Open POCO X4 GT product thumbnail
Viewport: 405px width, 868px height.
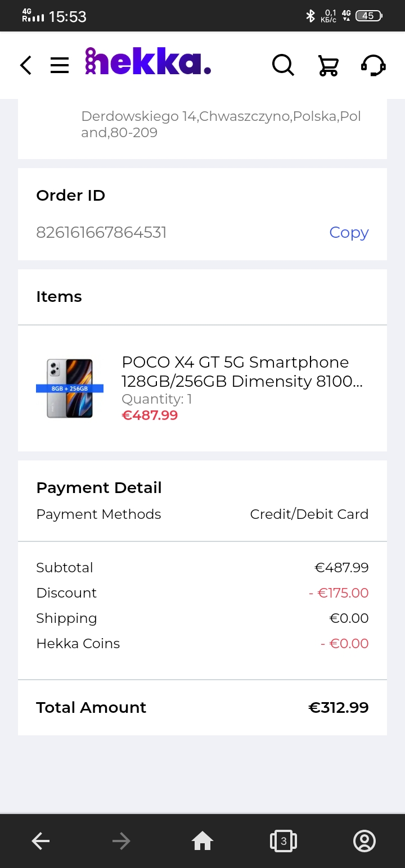pyautogui.click(x=70, y=388)
